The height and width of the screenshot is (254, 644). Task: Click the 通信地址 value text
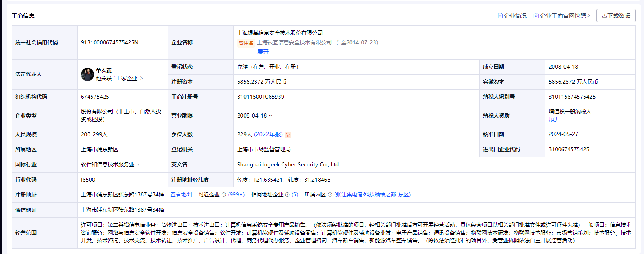(122, 210)
